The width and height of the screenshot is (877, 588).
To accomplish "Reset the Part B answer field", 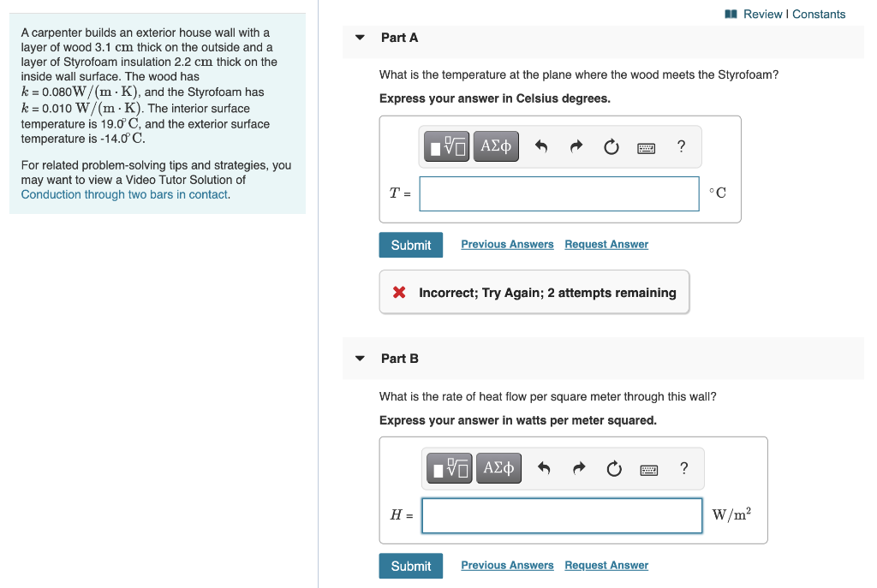I will (613, 468).
